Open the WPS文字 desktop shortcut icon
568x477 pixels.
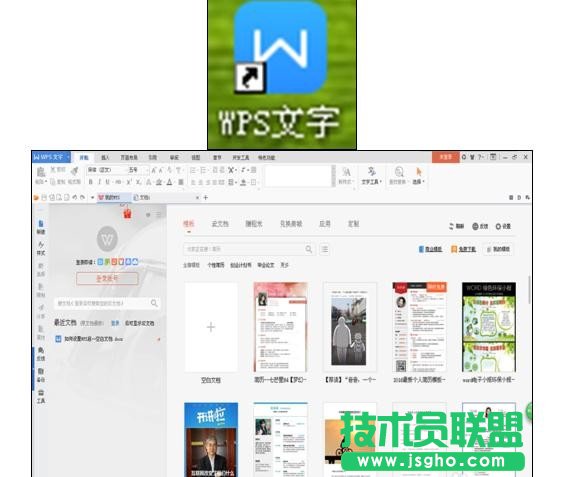281,47
